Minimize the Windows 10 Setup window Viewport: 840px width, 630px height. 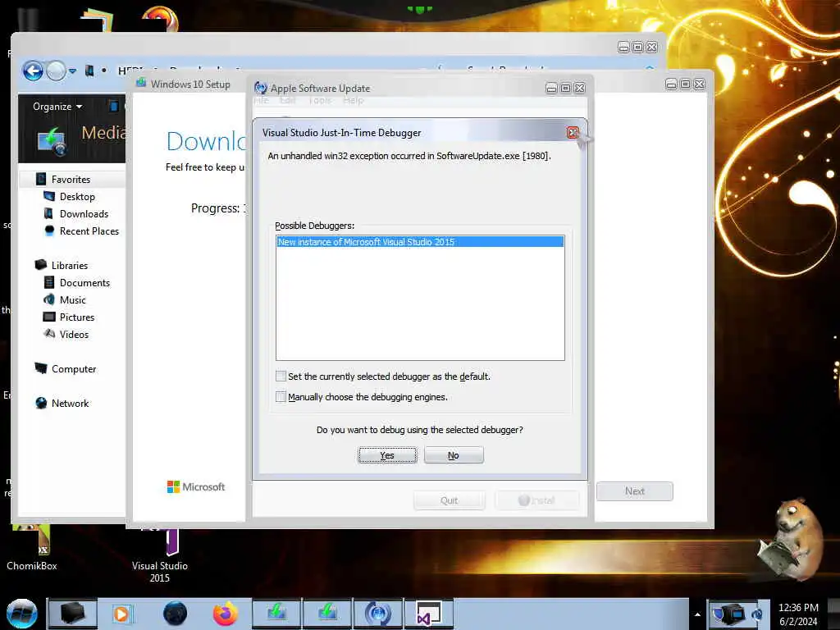click(671, 84)
